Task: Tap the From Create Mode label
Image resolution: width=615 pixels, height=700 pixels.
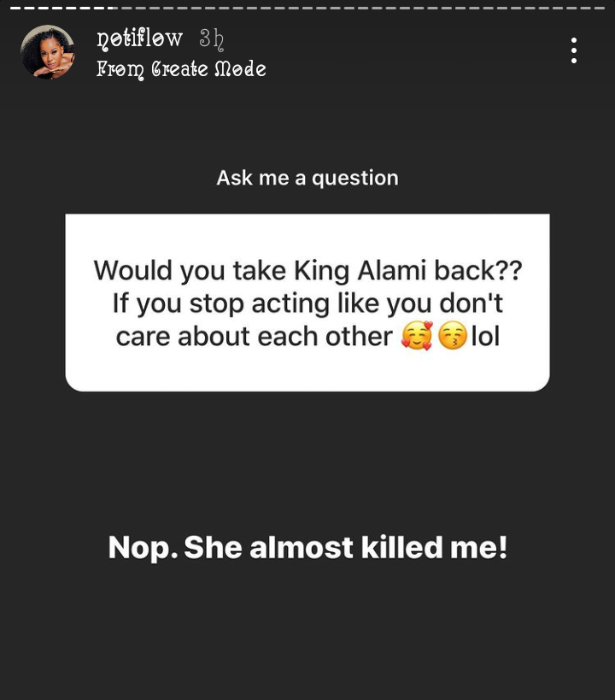Action: pos(181,68)
